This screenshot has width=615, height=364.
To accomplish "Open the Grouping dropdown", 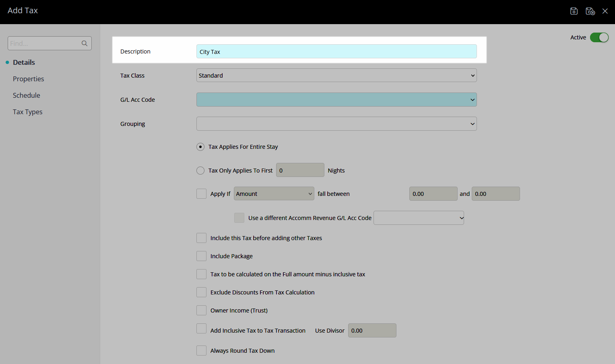I will 336,124.
